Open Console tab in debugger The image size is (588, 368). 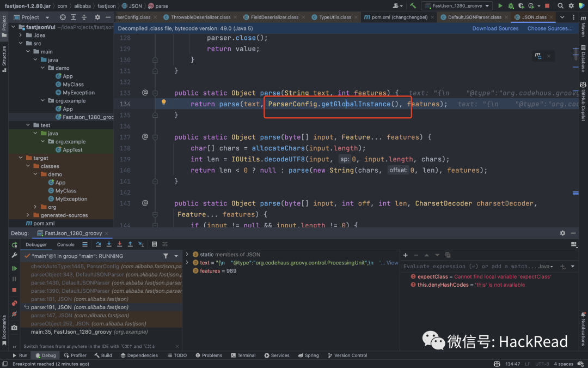[66, 244]
